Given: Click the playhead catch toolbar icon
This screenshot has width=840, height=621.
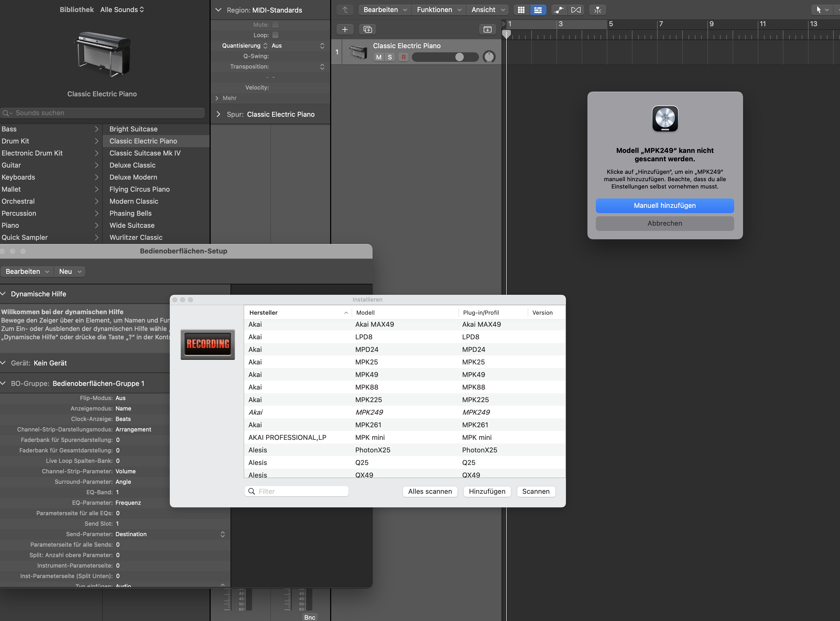Looking at the screenshot, I should pyautogui.click(x=597, y=10).
